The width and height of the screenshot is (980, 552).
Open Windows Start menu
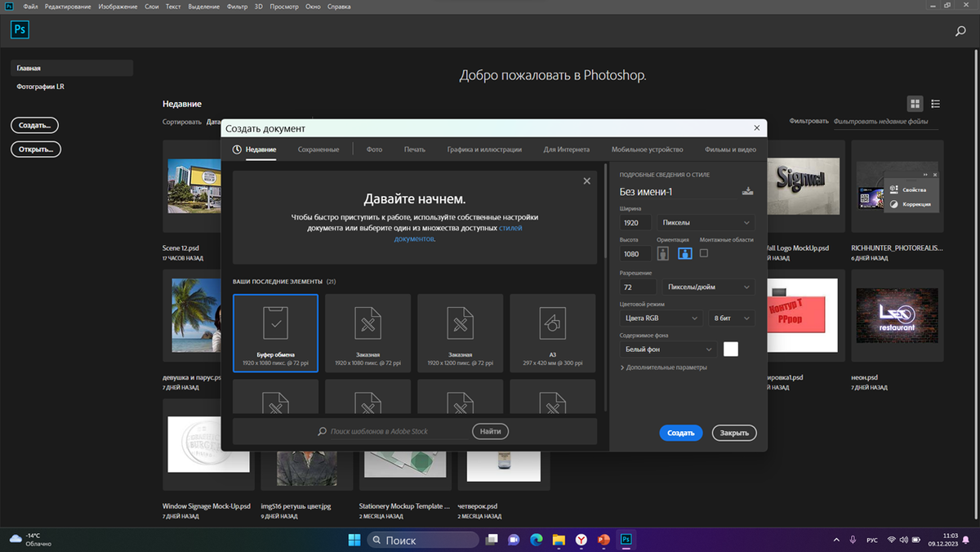pyautogui.click(x=354, y=540)
